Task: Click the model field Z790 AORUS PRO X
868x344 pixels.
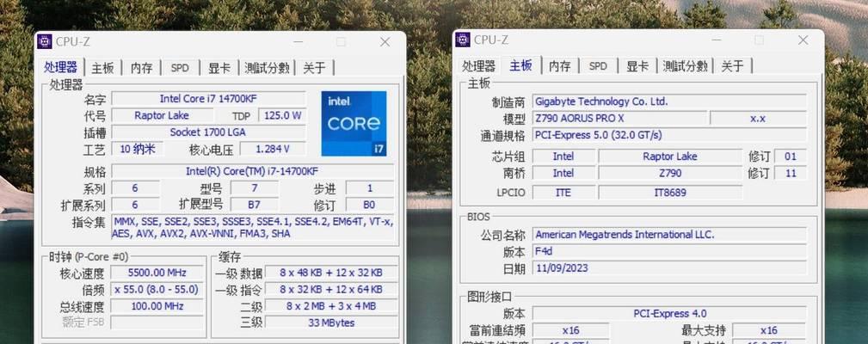Action: (x=619, y=119)
